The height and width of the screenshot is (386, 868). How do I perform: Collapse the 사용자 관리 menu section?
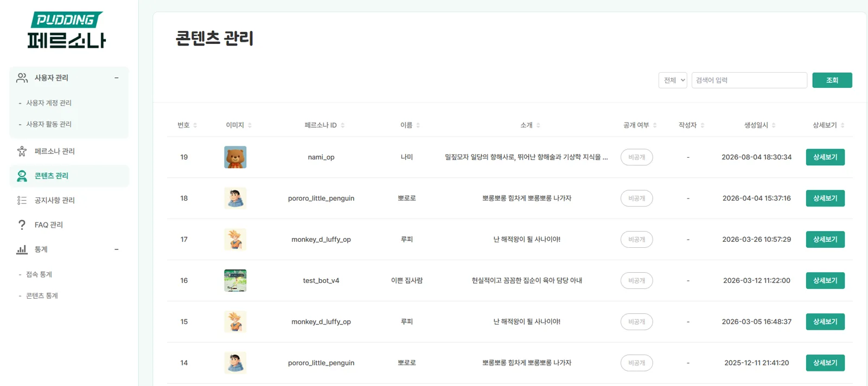pyautogui.click(x=116, y=78)
